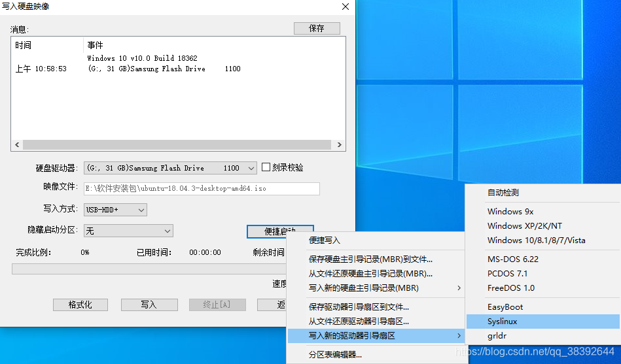Select Syslinux boot sector option
This screenshot has height=364, width=621.
(x=543, y=322)
